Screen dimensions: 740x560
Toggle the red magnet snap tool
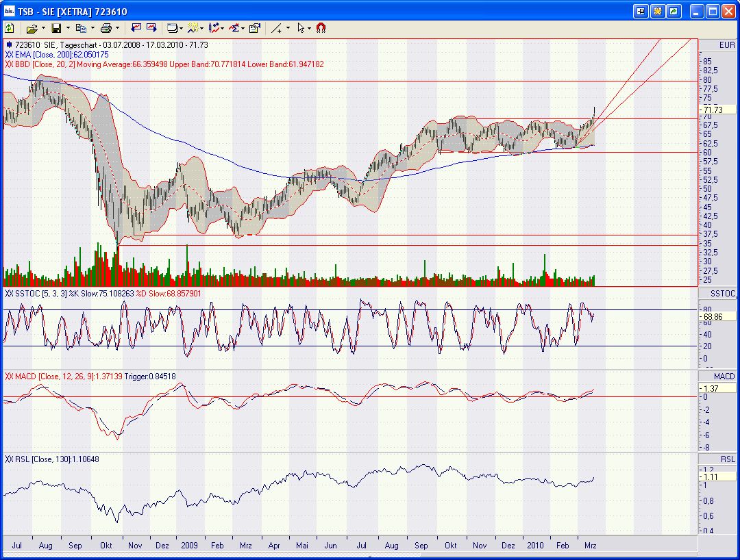click(x=321, y=28)
